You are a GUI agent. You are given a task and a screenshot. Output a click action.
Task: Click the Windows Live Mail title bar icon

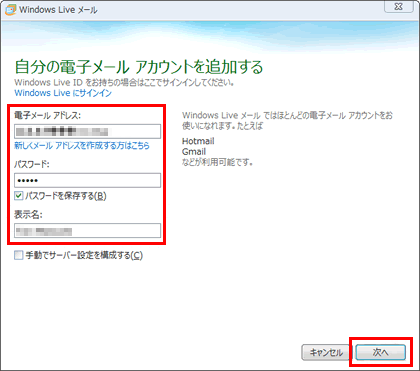coord(11,10)
